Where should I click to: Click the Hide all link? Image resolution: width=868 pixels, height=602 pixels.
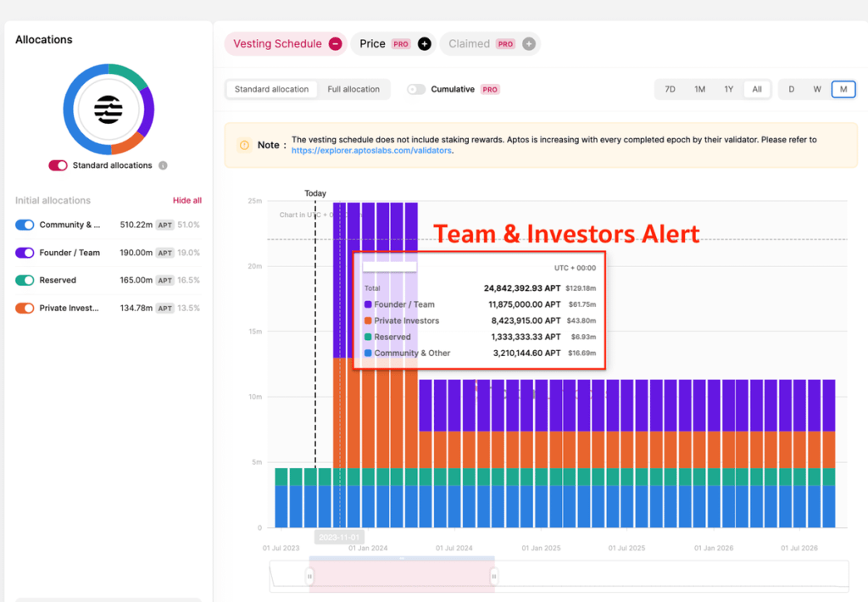pyautogui.click(x=187, y=200)
